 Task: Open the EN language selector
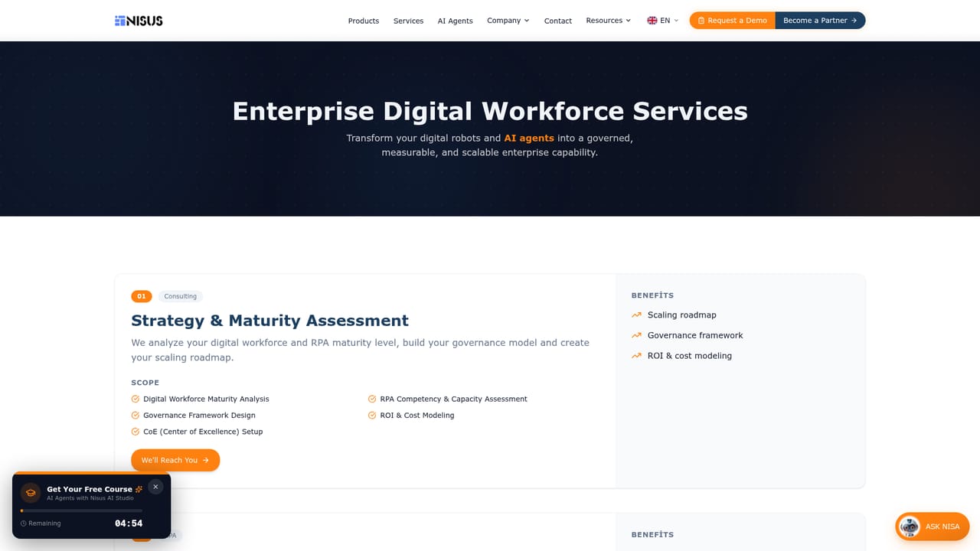[x=663, y=21]
